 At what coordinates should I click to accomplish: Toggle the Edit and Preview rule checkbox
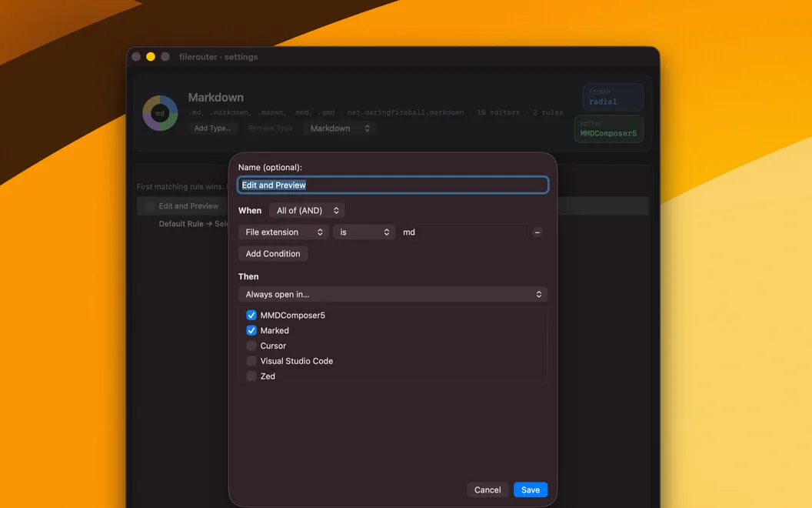tap(149, 206)
